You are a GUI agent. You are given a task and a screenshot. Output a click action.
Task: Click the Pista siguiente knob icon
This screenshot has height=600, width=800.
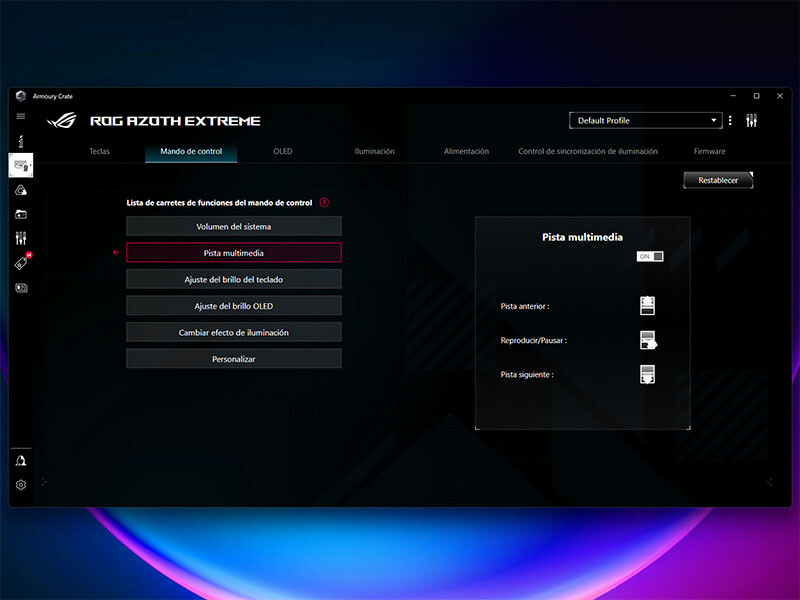coord(647,374)
